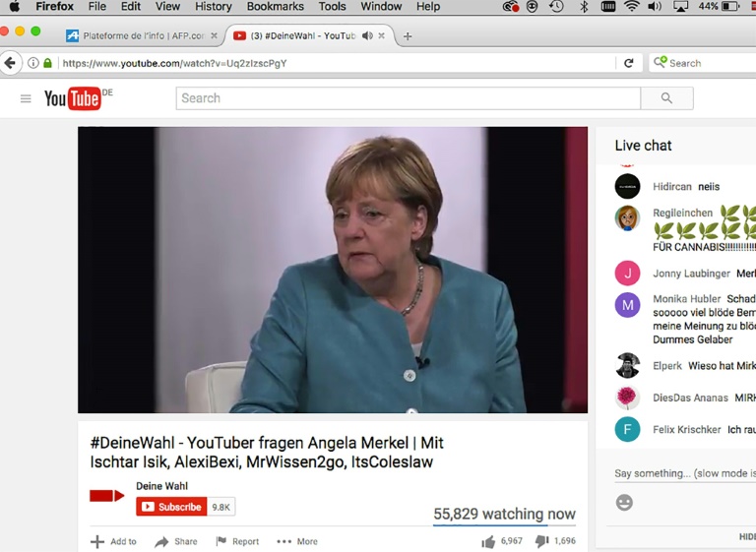
Task: Subscribe to Deine Wahl channel
Action: coord(171,507)
